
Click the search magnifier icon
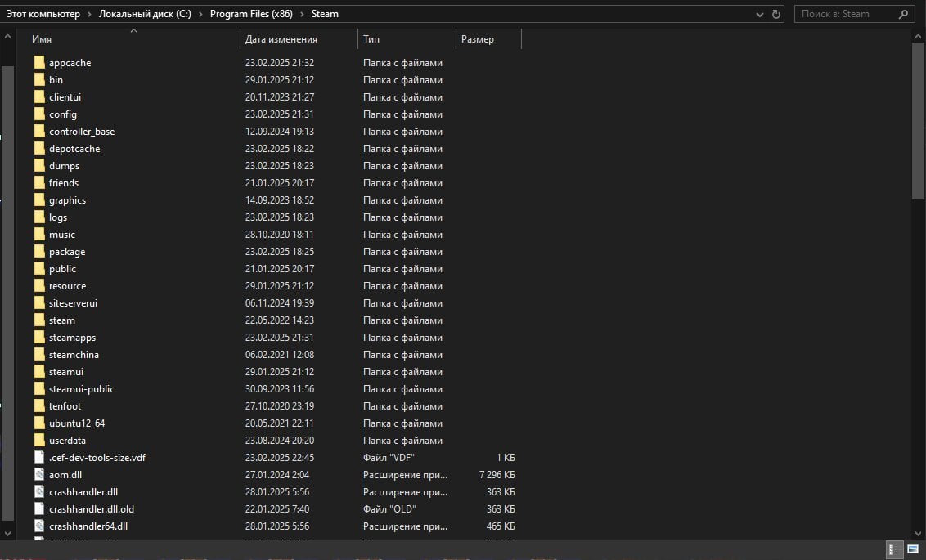tap(903, 14)
